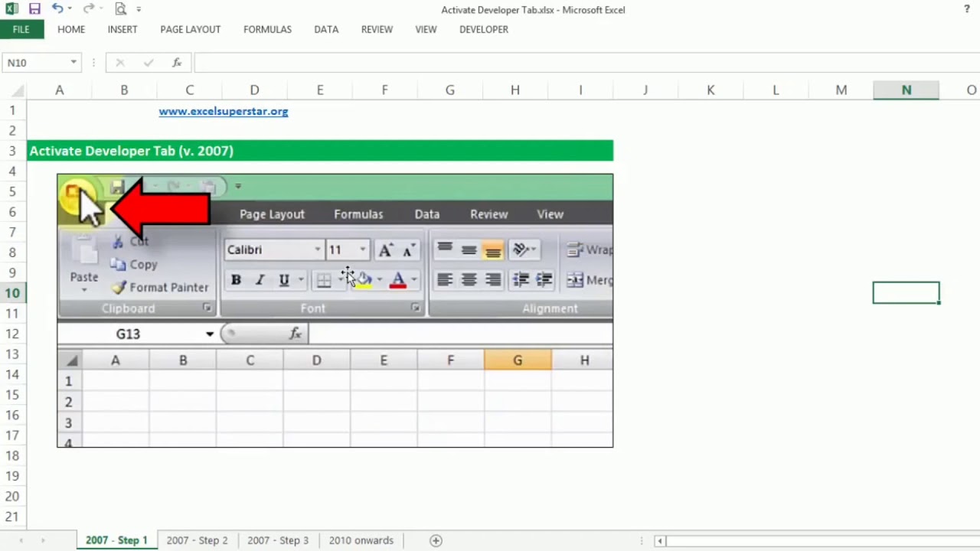Expand Customize Quick Access Toolbar menu

pos(139,9)
